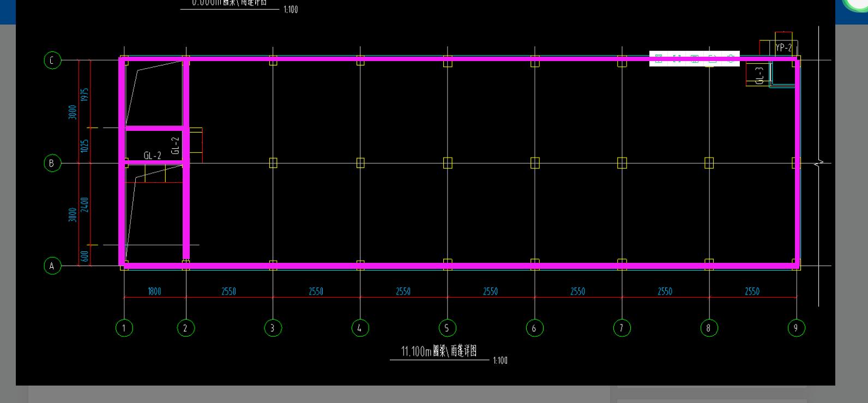The width and height of the screenshot is (868, 403).
Task: Click the vertical GL-2 beam label
Action: [x=176, y=146]
